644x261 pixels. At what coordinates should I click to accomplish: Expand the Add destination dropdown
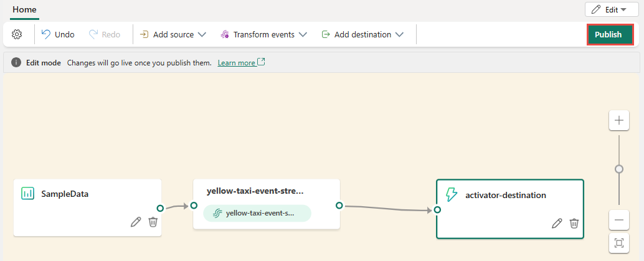(362, 35)
